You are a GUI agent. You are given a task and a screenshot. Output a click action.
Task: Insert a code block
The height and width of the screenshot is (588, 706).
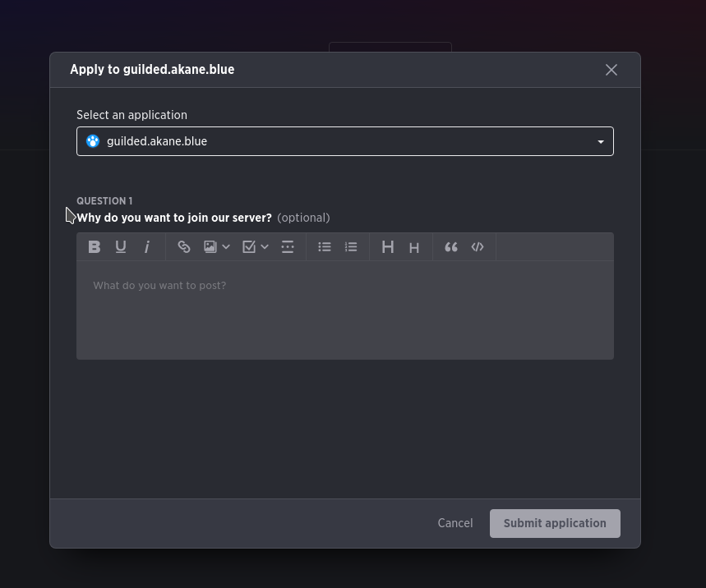tap(478, 247)
